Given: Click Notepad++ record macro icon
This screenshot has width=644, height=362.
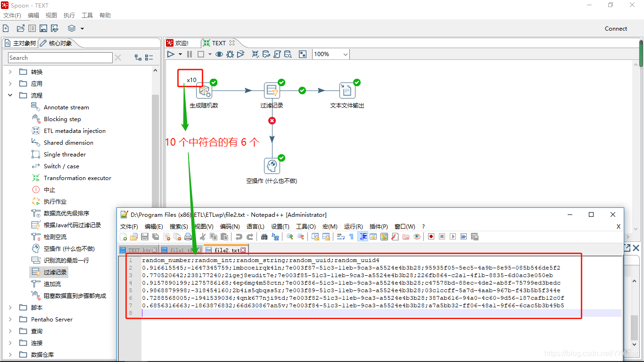Looking at the screenshot, I should pyautogui.click(x=431, y=237).
